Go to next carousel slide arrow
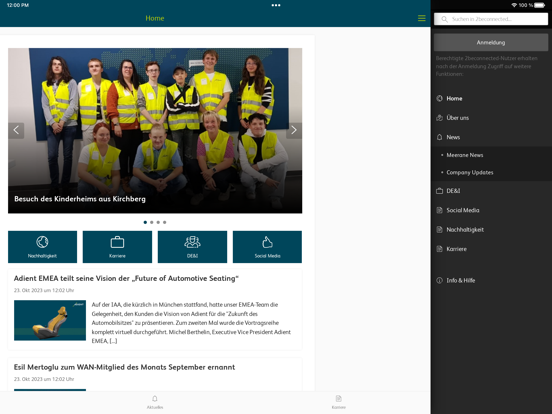552x414 pixels. [x=294, y=130]
